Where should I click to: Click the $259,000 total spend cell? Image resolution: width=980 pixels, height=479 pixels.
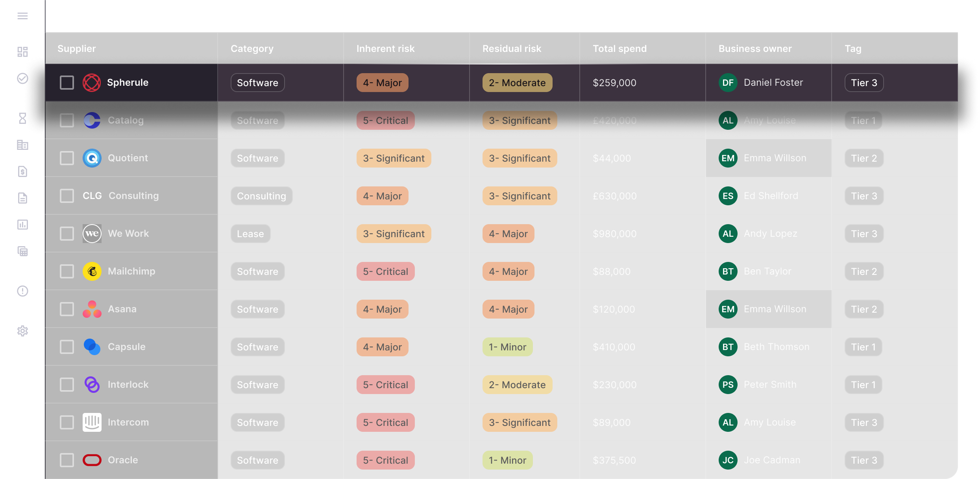614,83
